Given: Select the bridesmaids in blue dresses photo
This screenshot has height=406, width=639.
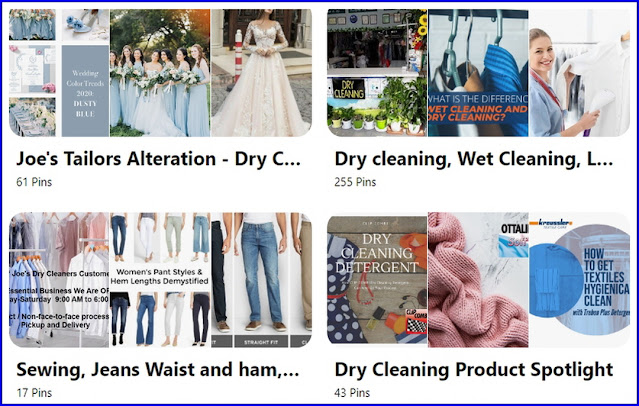Looking at the screenshot, I should [160, 73].
